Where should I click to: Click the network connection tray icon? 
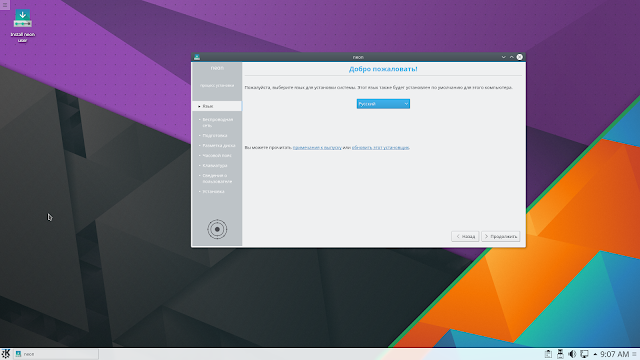click(x=584, y=354)
